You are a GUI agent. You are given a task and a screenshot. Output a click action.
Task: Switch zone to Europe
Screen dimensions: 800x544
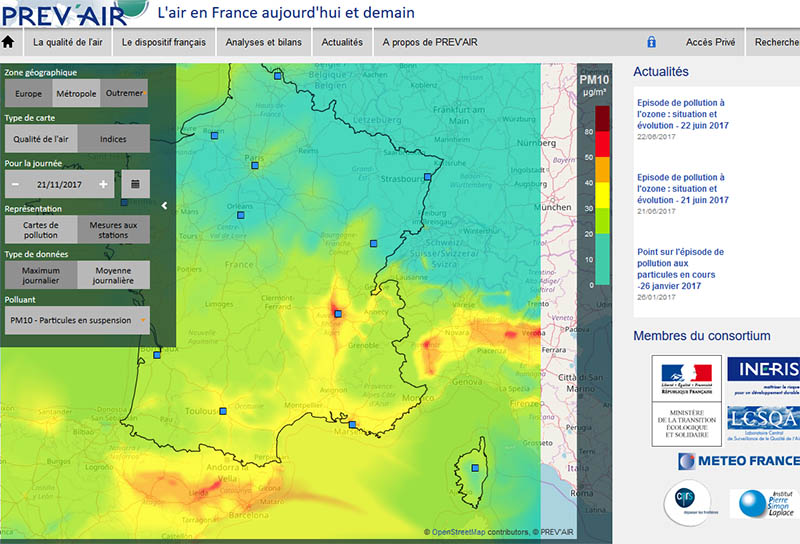tap(29, 93)
